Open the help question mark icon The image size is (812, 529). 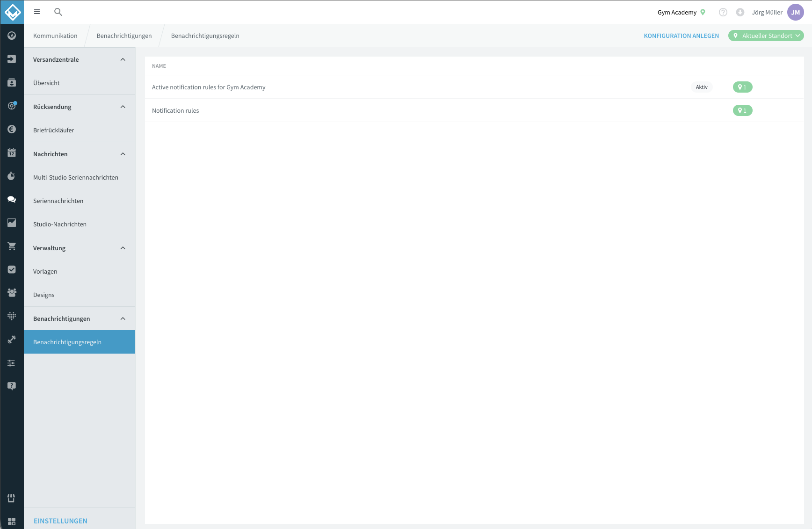(x=723, y=12)
